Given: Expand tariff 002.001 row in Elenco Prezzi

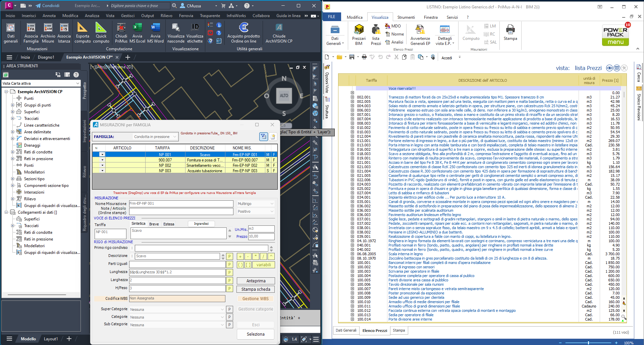Looking at the screenshot, I should [353, 97].
